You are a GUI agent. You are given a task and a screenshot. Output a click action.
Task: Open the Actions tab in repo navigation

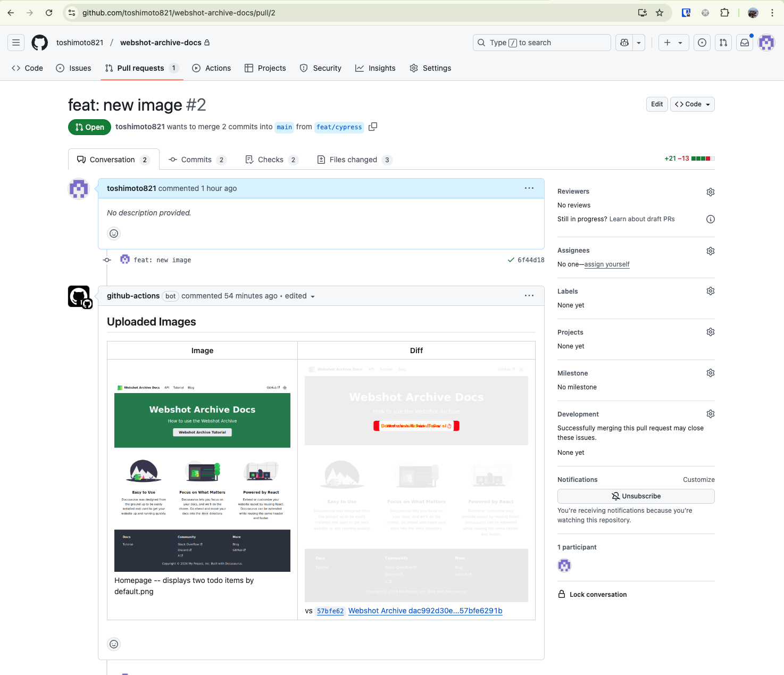(211, 68)
